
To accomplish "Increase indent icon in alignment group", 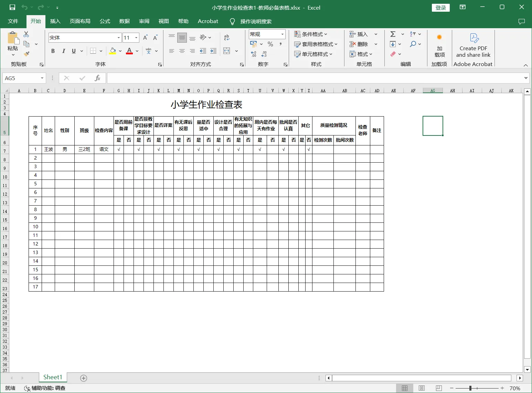I will [x=213, y=51].
